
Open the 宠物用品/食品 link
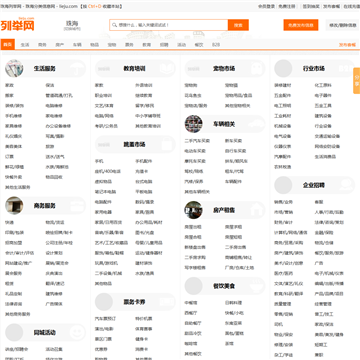239,95
